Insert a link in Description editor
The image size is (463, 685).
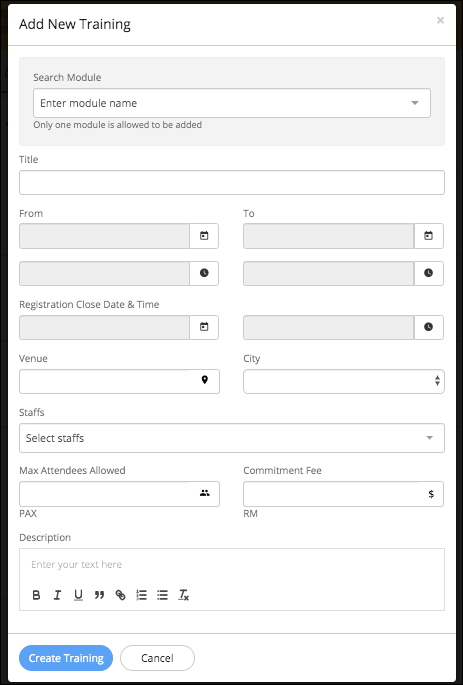(x=120, y=595)
